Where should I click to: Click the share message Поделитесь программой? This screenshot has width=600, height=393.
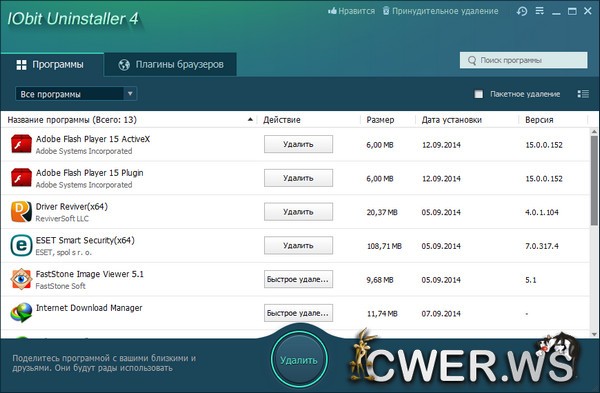104,363
